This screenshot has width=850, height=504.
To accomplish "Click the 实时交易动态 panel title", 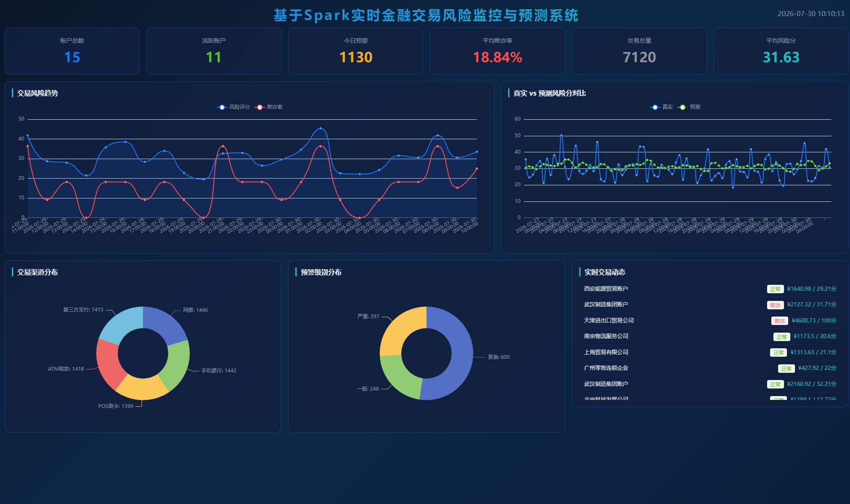I will click(x=605, y=272).
